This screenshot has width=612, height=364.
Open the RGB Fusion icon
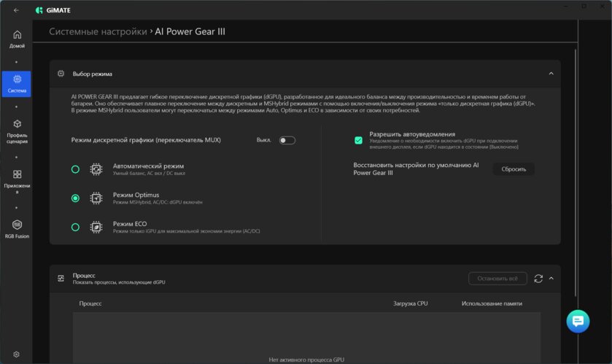pyautogui.click(x=17, y=225)
